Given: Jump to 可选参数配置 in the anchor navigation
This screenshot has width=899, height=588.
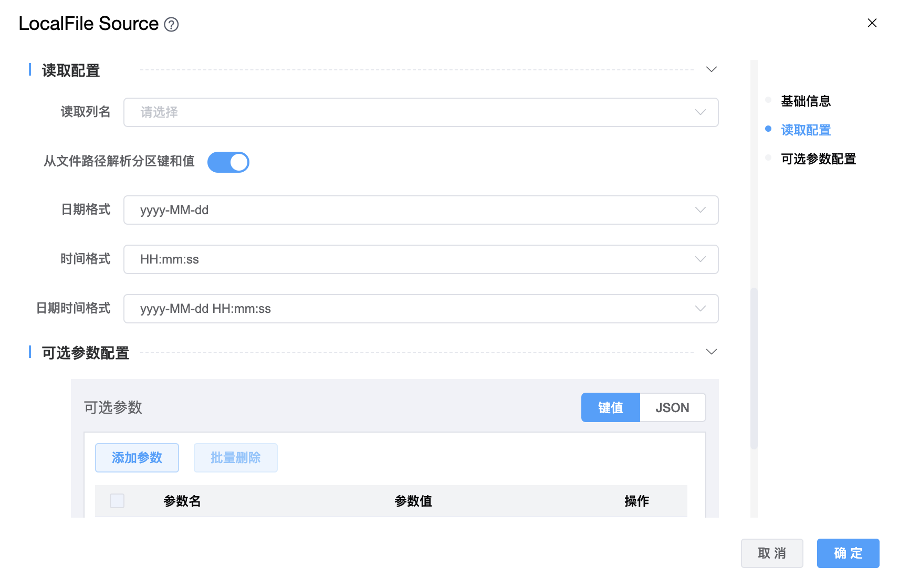Looking at the screenshot, I should coord(818,159).
